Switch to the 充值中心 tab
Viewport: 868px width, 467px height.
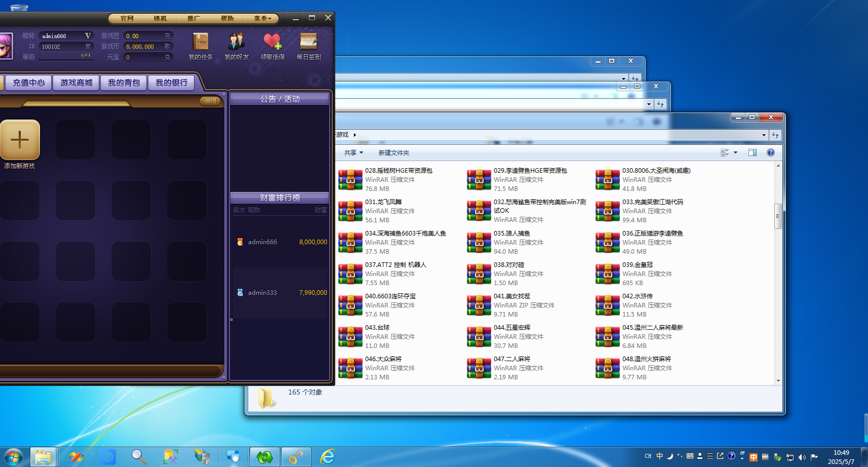tap(28, 83)
